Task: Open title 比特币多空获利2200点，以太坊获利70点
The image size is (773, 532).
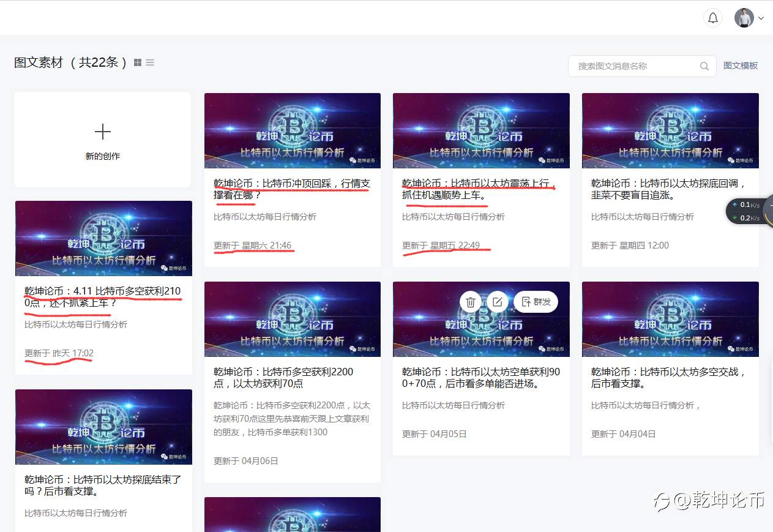Action: tap(283, 378)
